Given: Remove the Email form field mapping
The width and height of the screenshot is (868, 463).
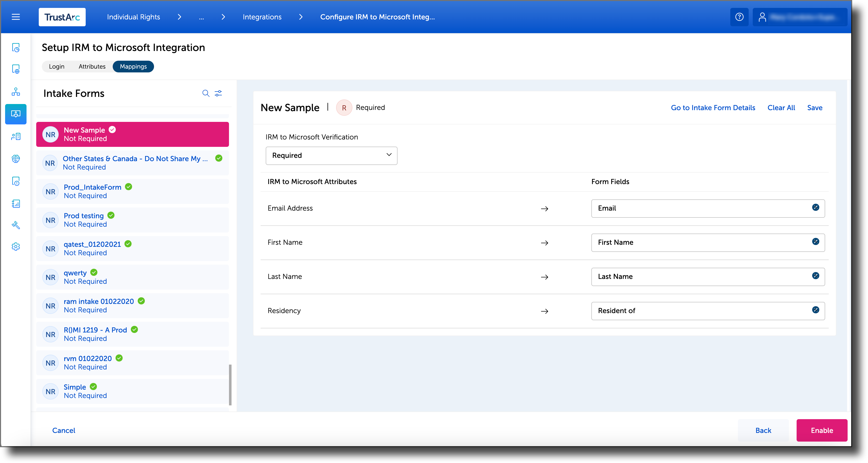Looking at the screenshot, I should pos(815,208).
